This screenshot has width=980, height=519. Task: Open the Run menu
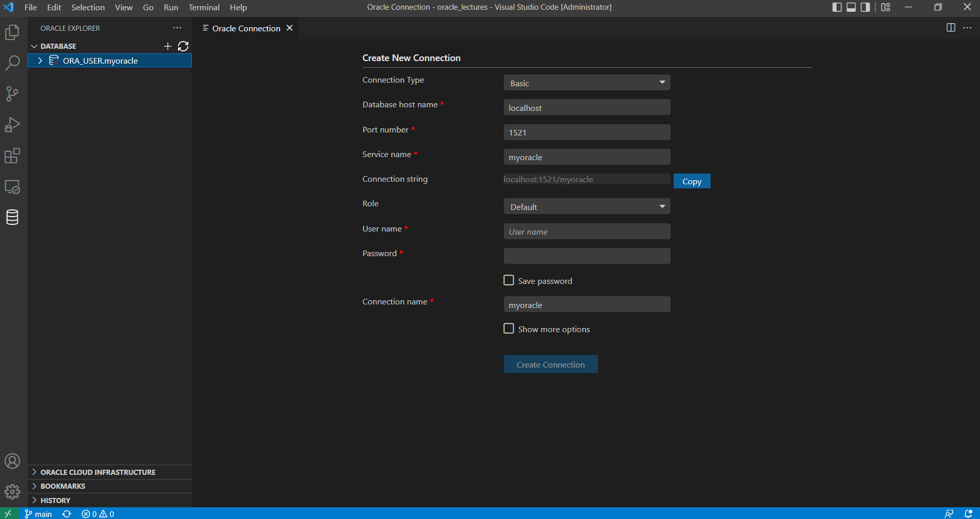pos(171,7)
